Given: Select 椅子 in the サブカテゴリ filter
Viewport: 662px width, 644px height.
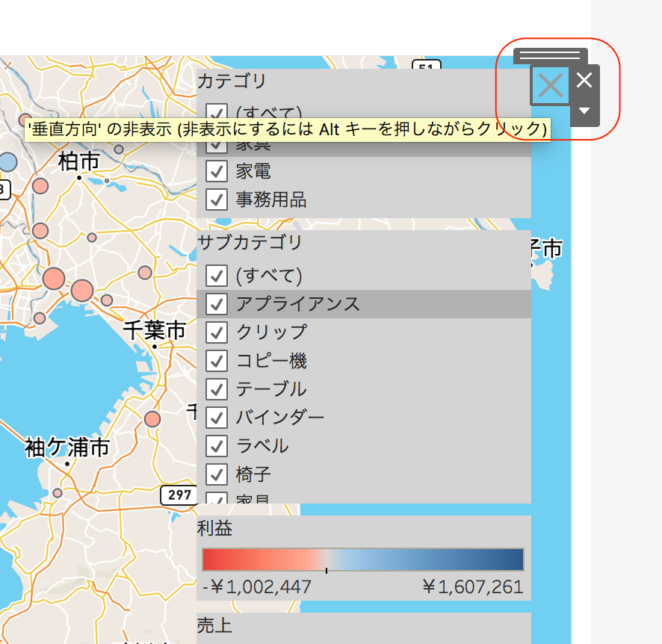Looking at the screenshot, I should tap(216, 474).
